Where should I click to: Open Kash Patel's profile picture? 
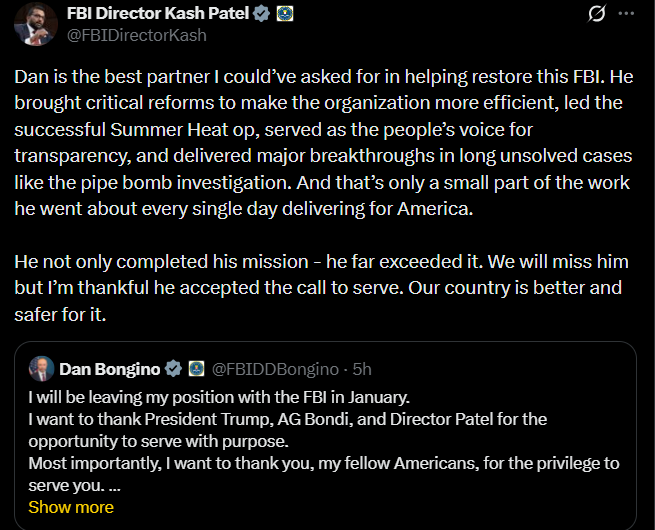click(x=35, y=24)
